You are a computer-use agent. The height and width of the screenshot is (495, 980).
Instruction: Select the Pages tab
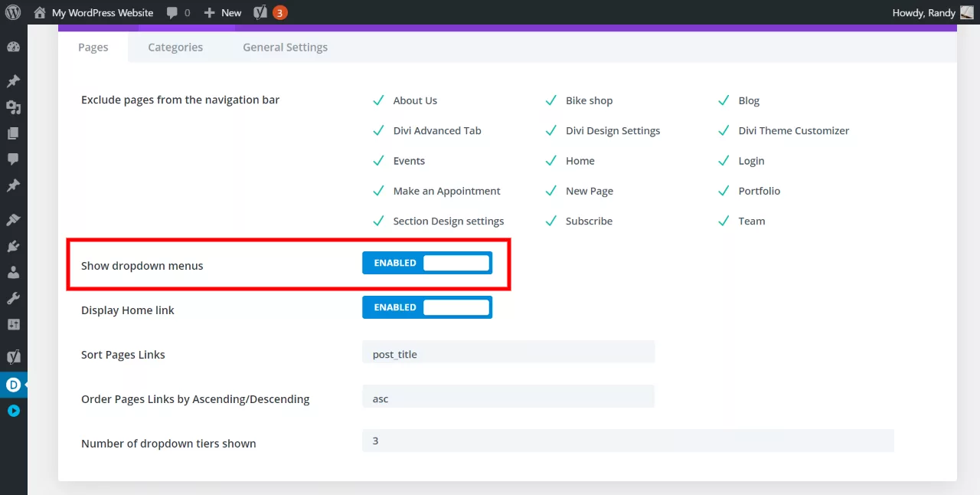[93, 47]
